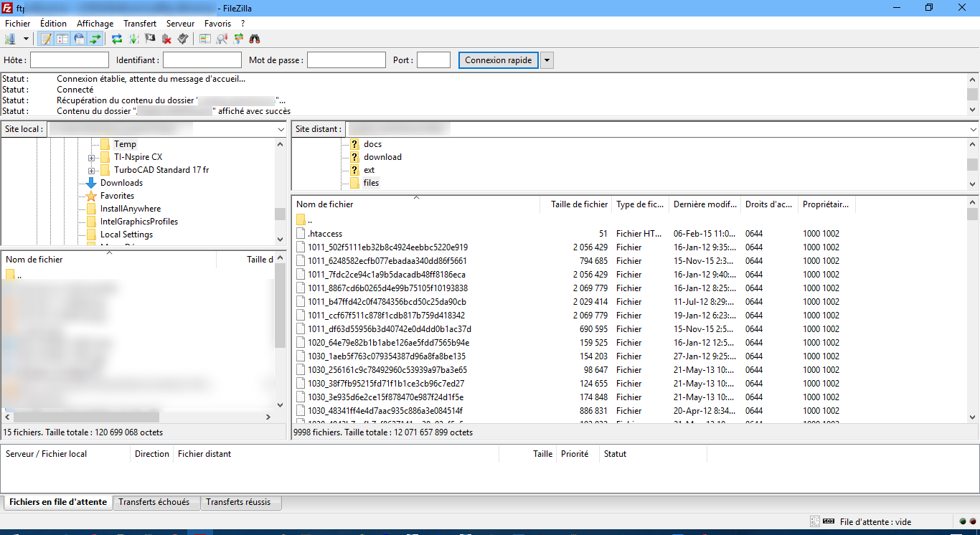
Task: Cancel current operation with the flag icon
Action: [150, 39]
